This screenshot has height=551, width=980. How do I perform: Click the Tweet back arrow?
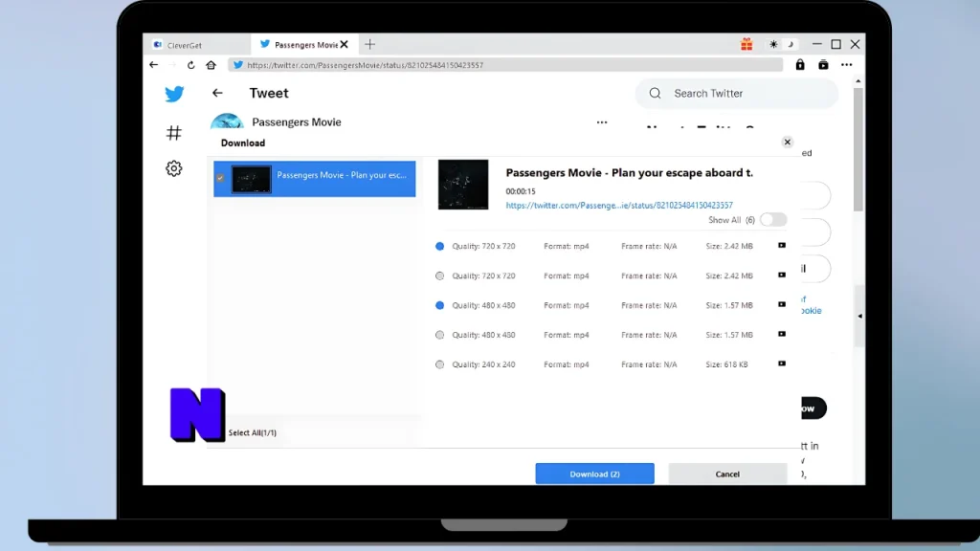(217, 93)
